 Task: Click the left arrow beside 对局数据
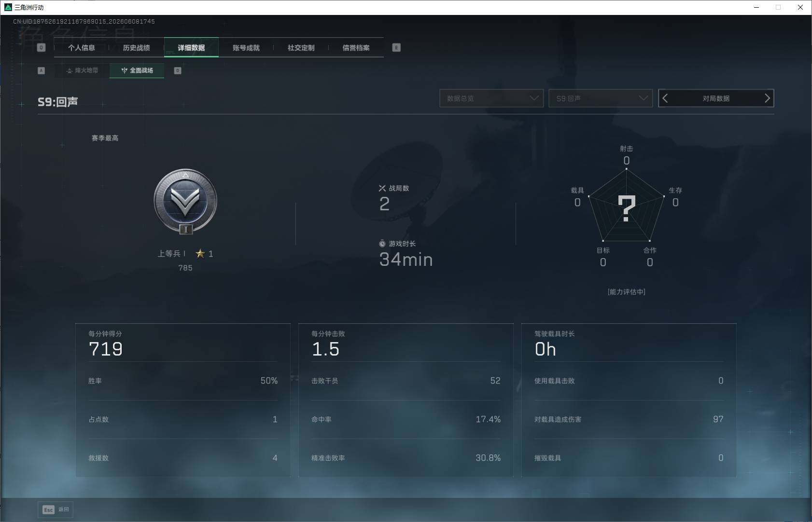coord(665,98)
